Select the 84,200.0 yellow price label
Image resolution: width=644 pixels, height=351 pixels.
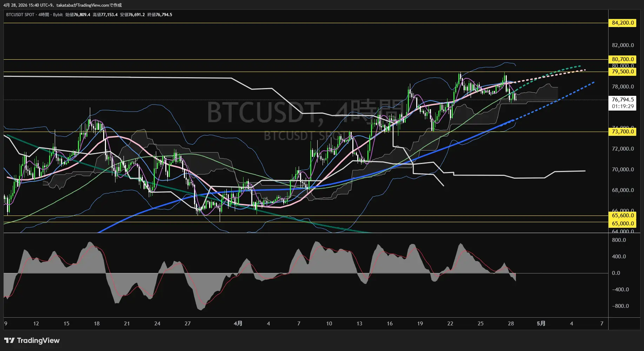[x=623, y=23]
